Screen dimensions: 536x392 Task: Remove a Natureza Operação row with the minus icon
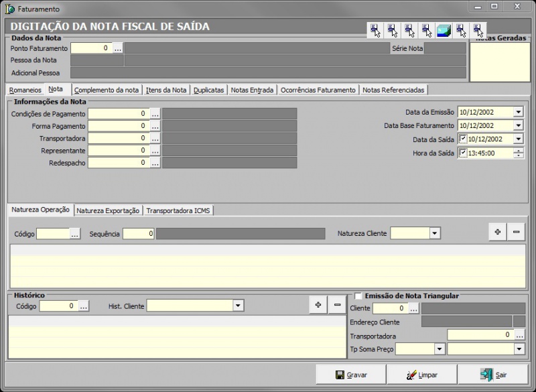[515, 232]
